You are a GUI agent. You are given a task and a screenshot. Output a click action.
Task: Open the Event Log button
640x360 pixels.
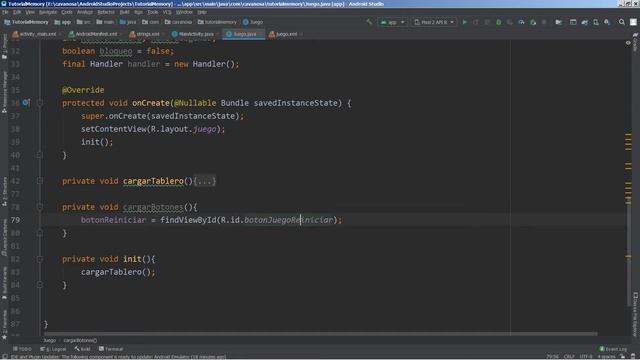coord(613,349)
